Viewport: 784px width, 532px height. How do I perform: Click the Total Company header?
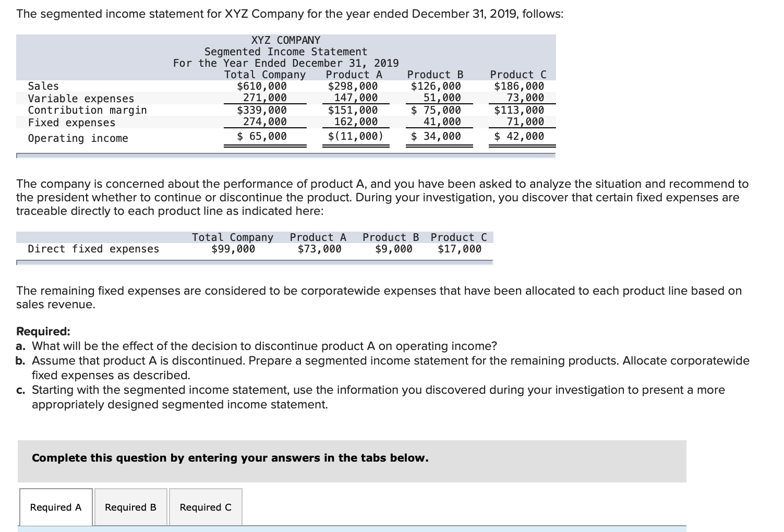pos(265,75)
